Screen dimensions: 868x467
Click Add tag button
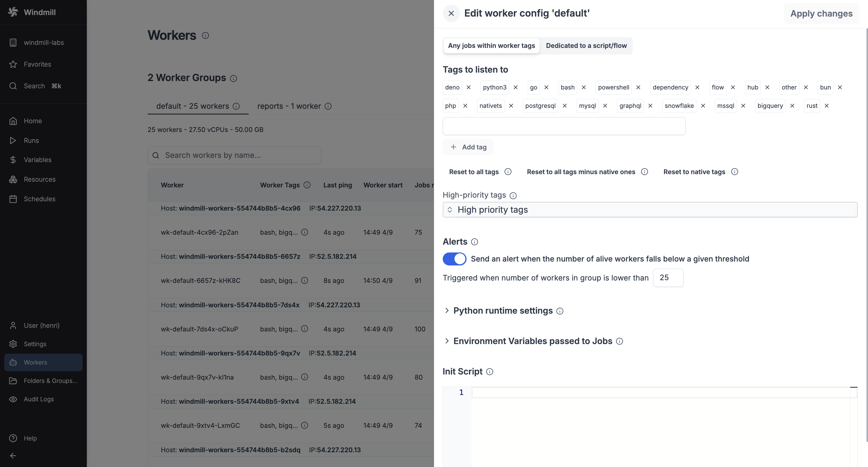click(x=468, y=147)
